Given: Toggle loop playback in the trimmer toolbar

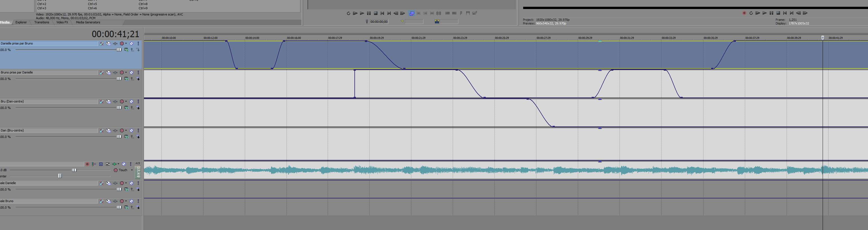Looking at the screenshot, I should [348, 13].
